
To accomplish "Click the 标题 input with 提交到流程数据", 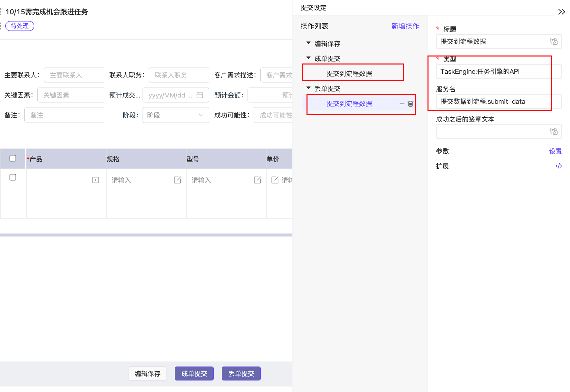I will (499, 41).
